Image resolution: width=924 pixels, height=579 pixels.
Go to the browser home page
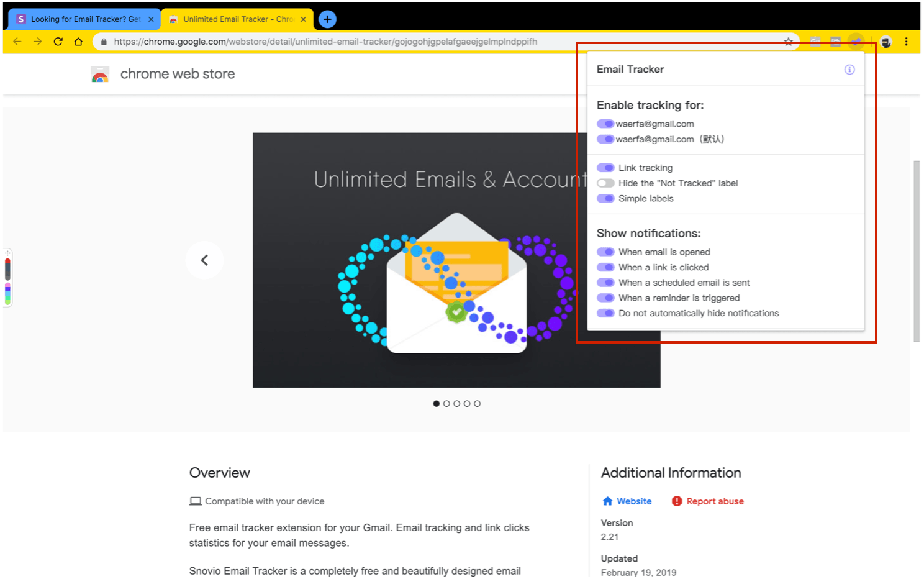coord(78,42)
